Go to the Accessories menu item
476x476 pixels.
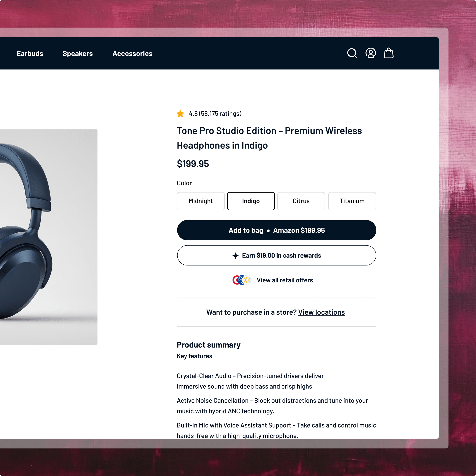coord(132,53)
